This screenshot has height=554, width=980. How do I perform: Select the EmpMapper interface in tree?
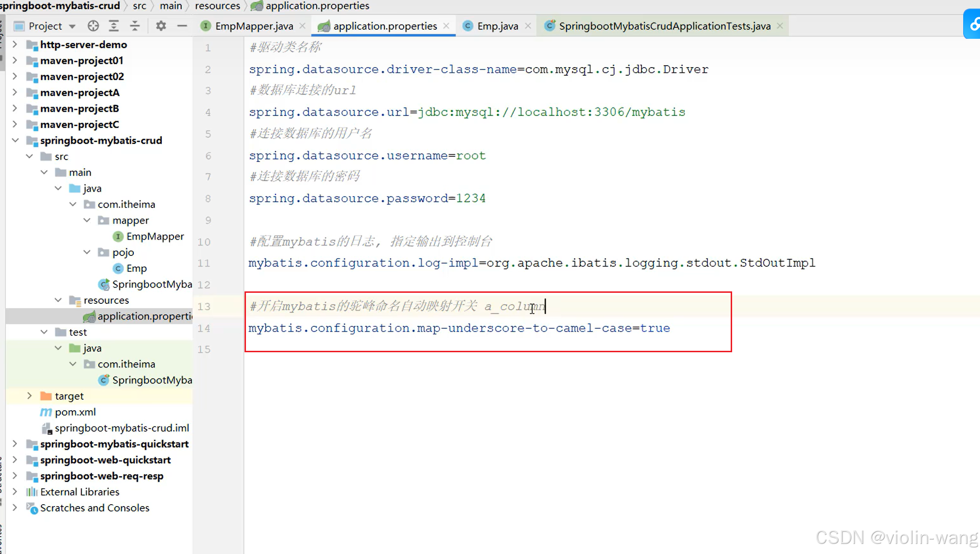[154, 236]
